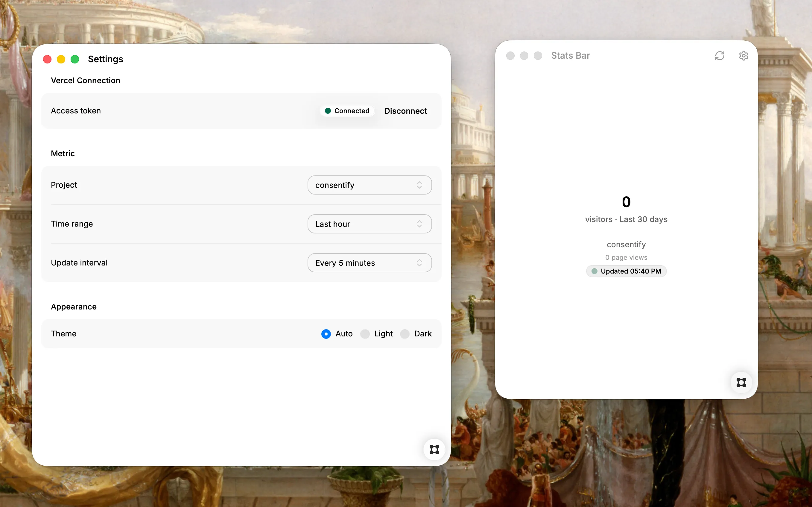Click the floating logo button in Stats Bar
The image size is (812, 507).
tap(741, 382)
